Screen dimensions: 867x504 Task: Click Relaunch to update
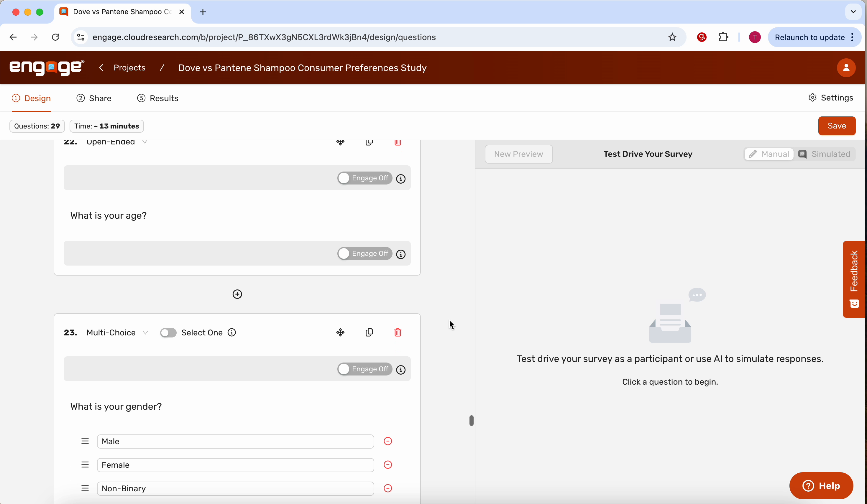809,37
